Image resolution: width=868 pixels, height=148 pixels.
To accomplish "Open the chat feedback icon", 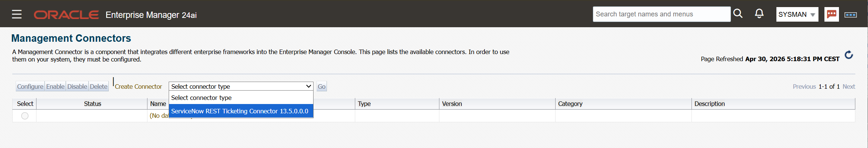I will pos(832,14).
